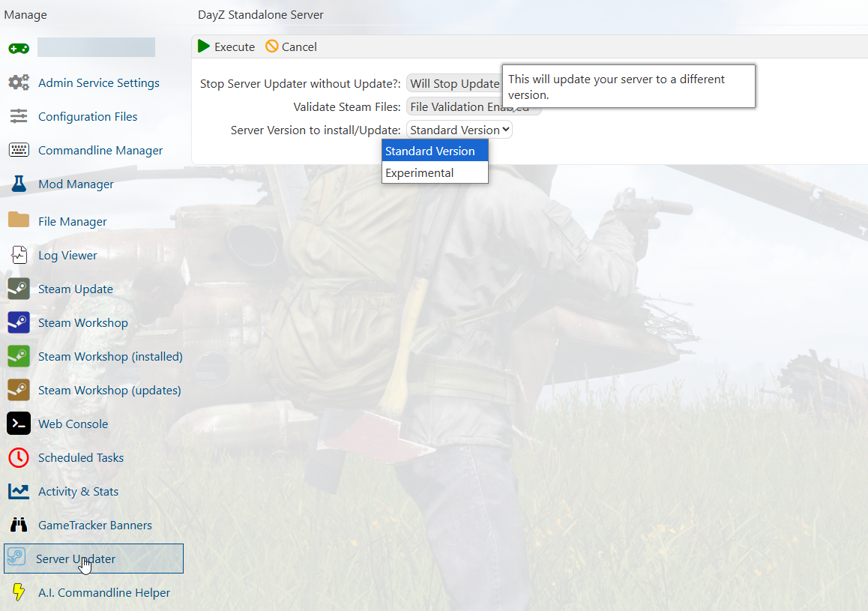Screen dimensions: 868x611
Task: Click the 'Validate Steam Files:' label
Action: (347, 107)
